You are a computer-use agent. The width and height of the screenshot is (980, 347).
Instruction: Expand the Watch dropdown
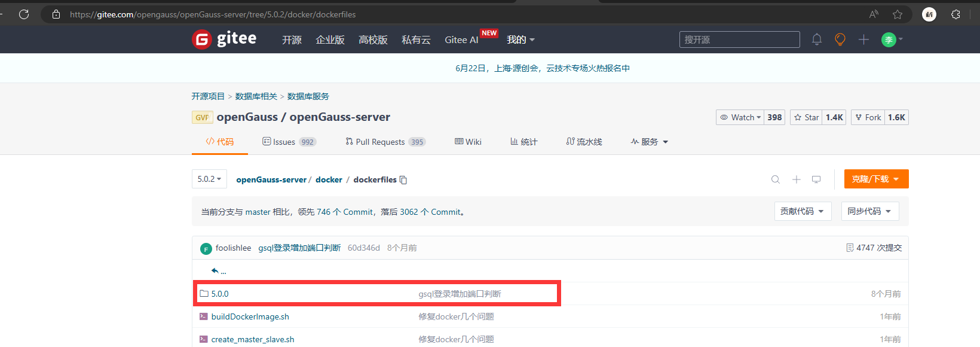[x=740, y=117]
